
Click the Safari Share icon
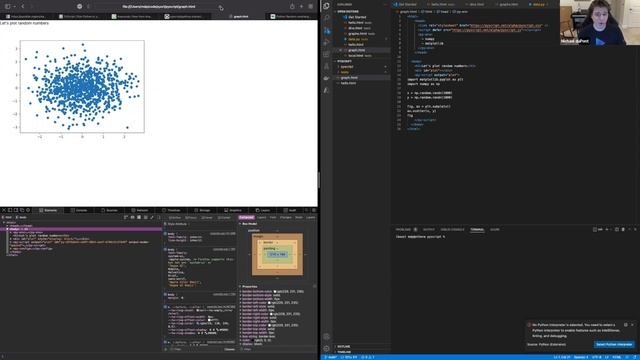pyautogui.click(x=292, y=7)
